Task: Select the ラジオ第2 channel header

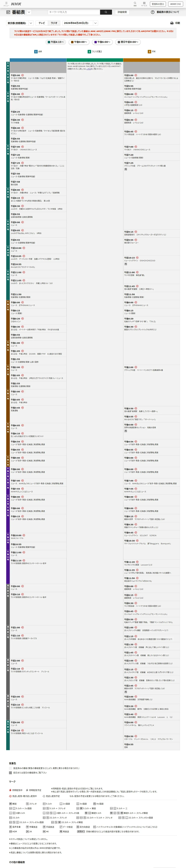Action: [95, 52]
